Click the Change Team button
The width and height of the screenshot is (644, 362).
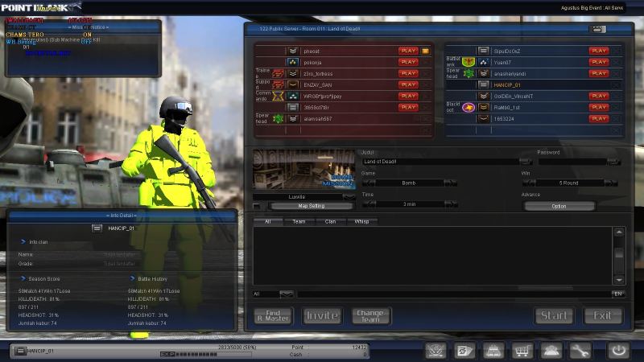pyautogui.click(x=371, y=315)
